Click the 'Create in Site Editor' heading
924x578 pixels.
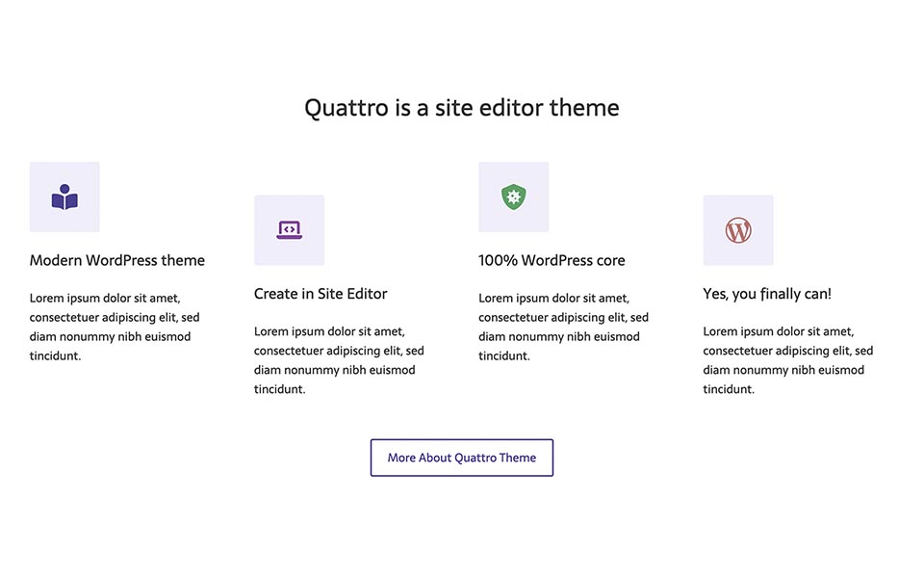[321, 294]
